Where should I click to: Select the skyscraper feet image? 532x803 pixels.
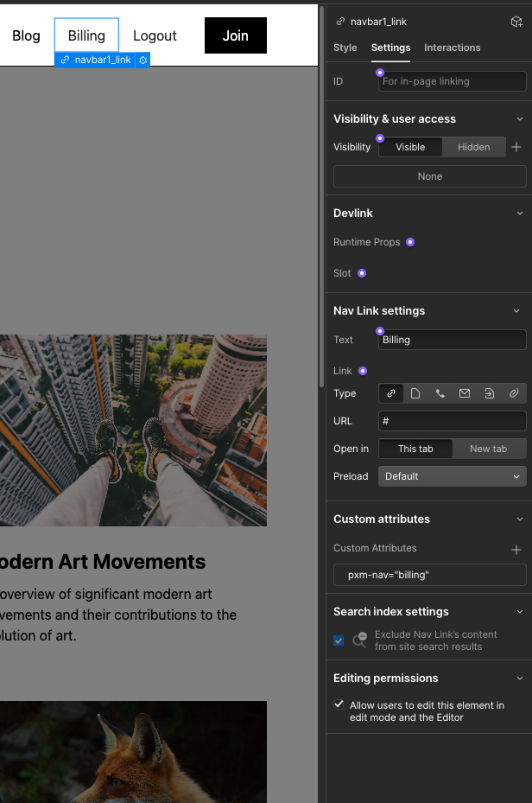[133, 430]
